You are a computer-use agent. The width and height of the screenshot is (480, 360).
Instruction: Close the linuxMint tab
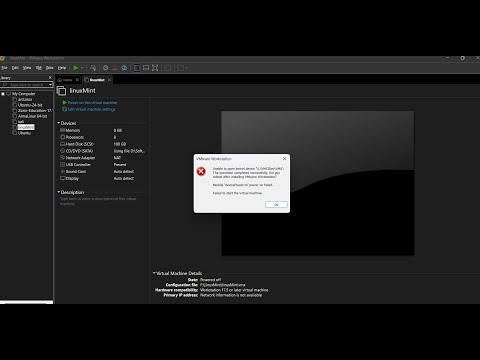point(109,80)
